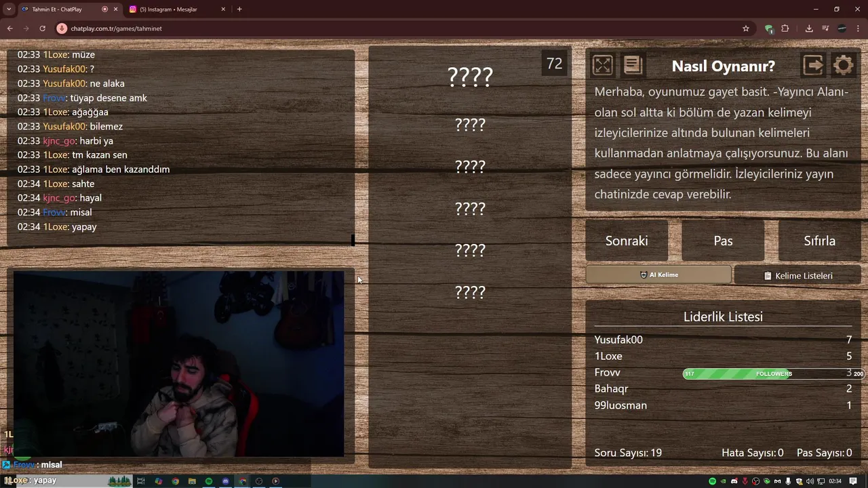Click the Sıfırla button
868x488 pixels.
click(x=819, y=241)
